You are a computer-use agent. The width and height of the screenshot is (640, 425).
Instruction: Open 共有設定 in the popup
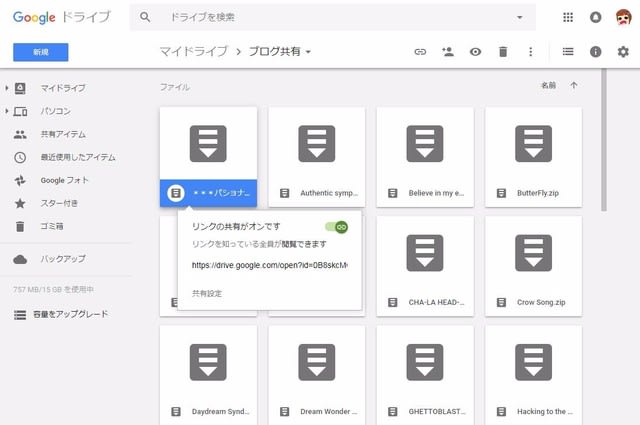207,293
